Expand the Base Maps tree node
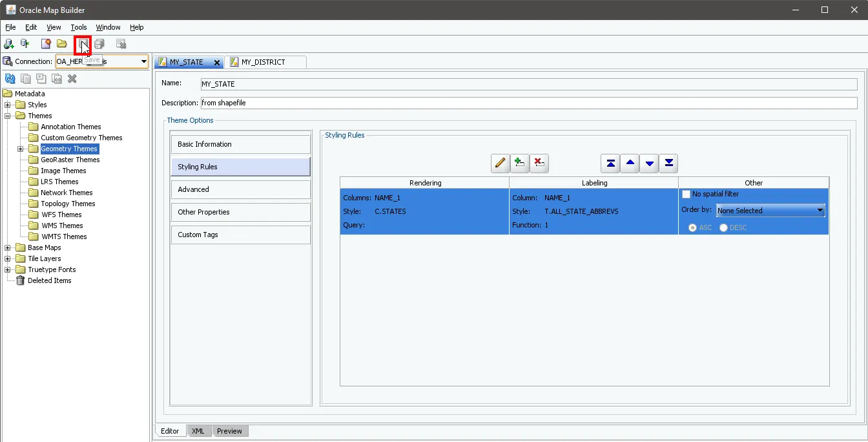This screenshot has width=868, height=442. 8,247
